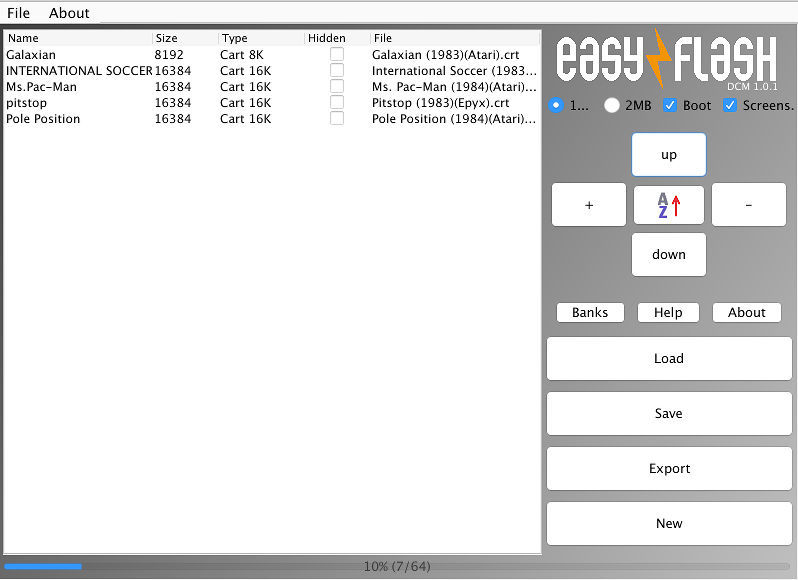
Task: Toggle Hidden checkbox for INTERNATIONAL SOCCER
Action: click(336, 70)
